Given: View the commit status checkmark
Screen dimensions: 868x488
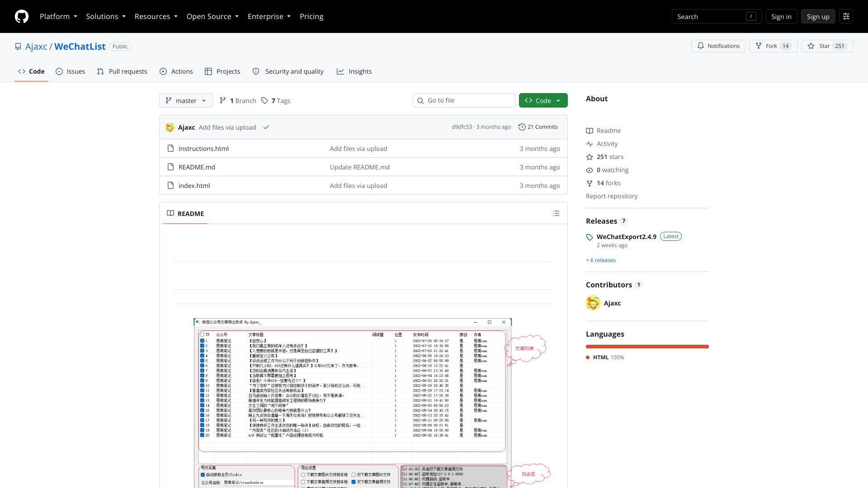Looking at the screenshot, I should tap(266, 127).
